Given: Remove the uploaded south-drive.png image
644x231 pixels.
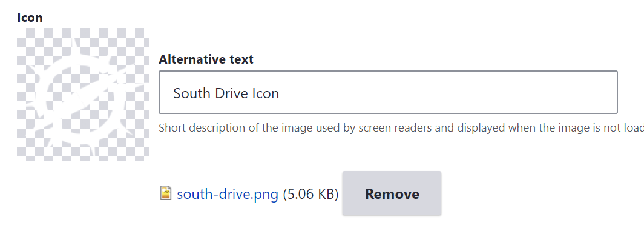Looking at the screenshot, I should [x=392, y=193].
